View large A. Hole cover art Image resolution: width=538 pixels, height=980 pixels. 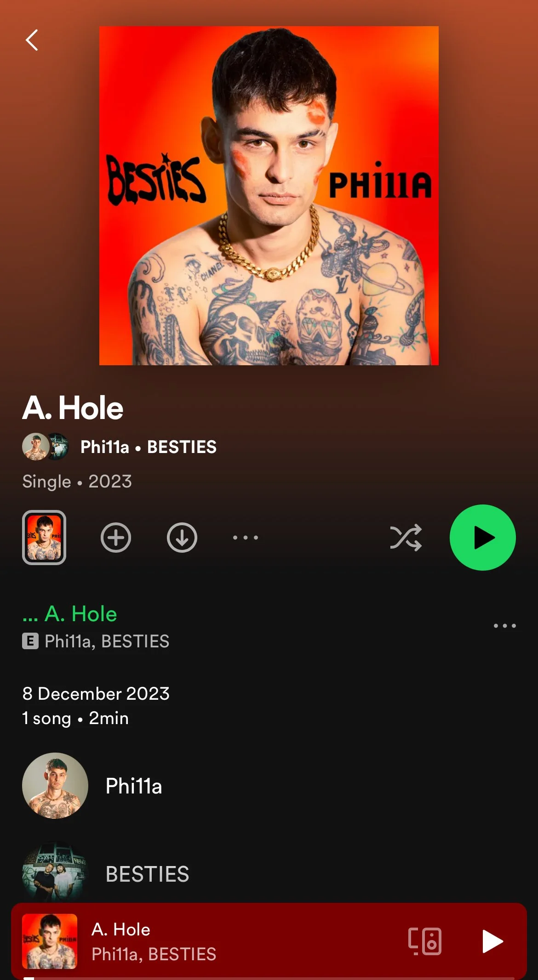coord(269,196)
